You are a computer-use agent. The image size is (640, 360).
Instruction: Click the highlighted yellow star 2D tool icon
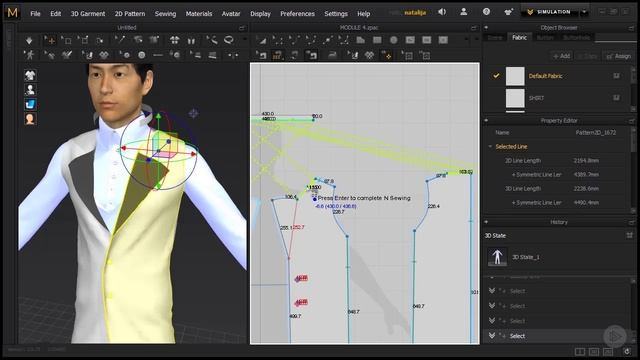[386, 55]
